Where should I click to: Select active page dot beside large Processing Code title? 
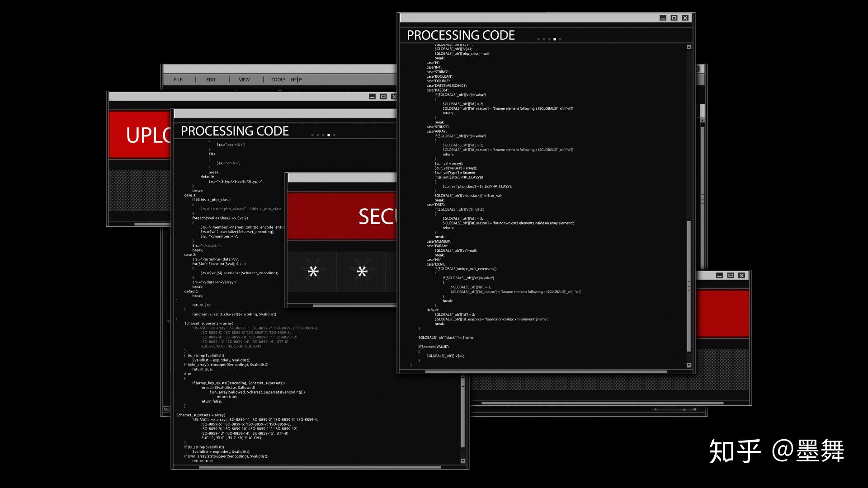[x=555, y=39]
